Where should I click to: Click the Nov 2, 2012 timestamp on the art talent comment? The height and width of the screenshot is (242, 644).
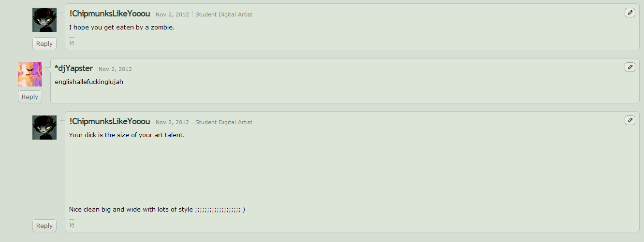[172, 122]
